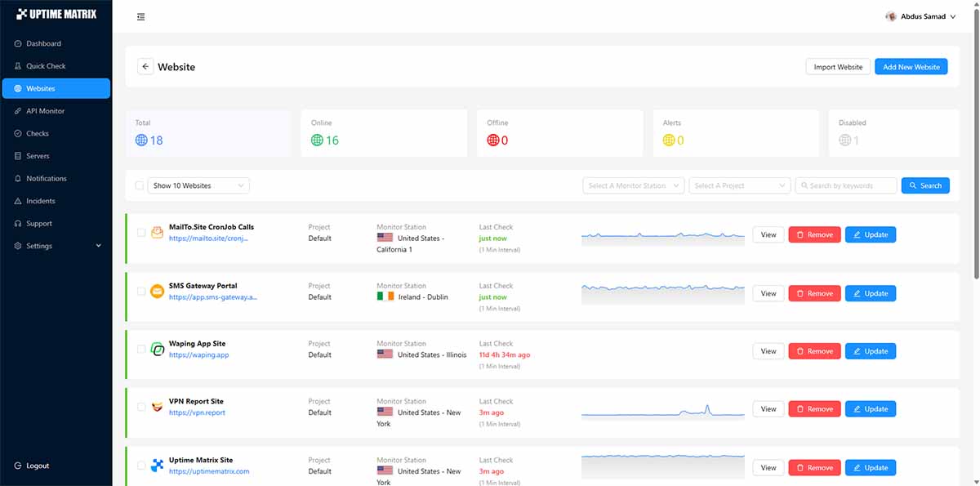Image resolution: width=980 pixels, height=486 pixels.
Task: Log out via the sidebar Logout item
Action: coord(56,466)
